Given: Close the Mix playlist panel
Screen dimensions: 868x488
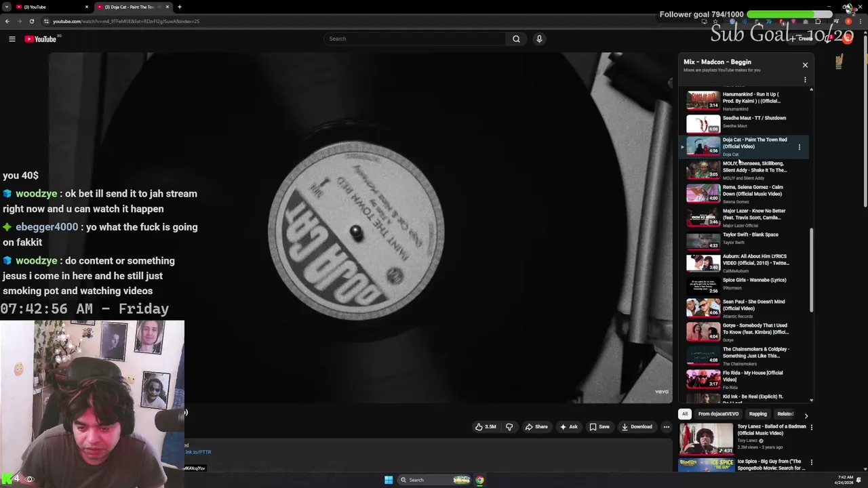Looking at the screenshot, I should [805, 65].
